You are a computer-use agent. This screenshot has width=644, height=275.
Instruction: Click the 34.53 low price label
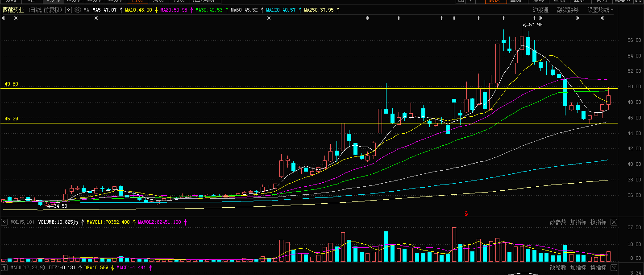point(60,206)
